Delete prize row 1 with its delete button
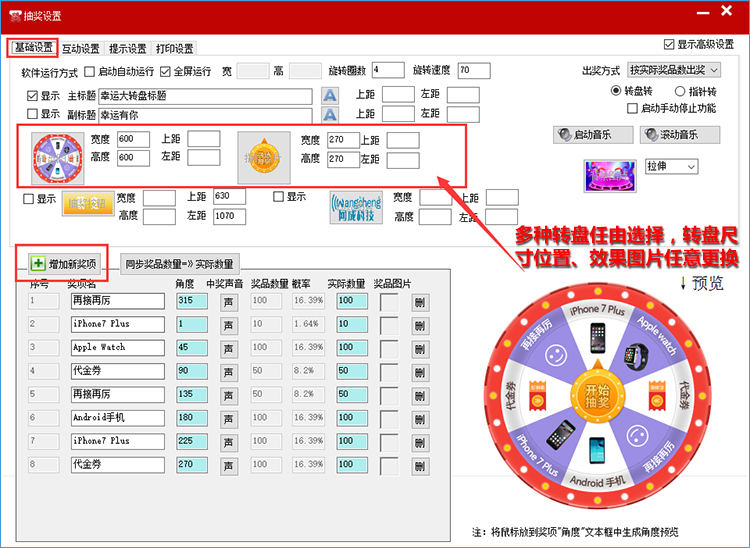Viewport: 750px width, 548px height. pyautogui.click(x=419, y=300)
